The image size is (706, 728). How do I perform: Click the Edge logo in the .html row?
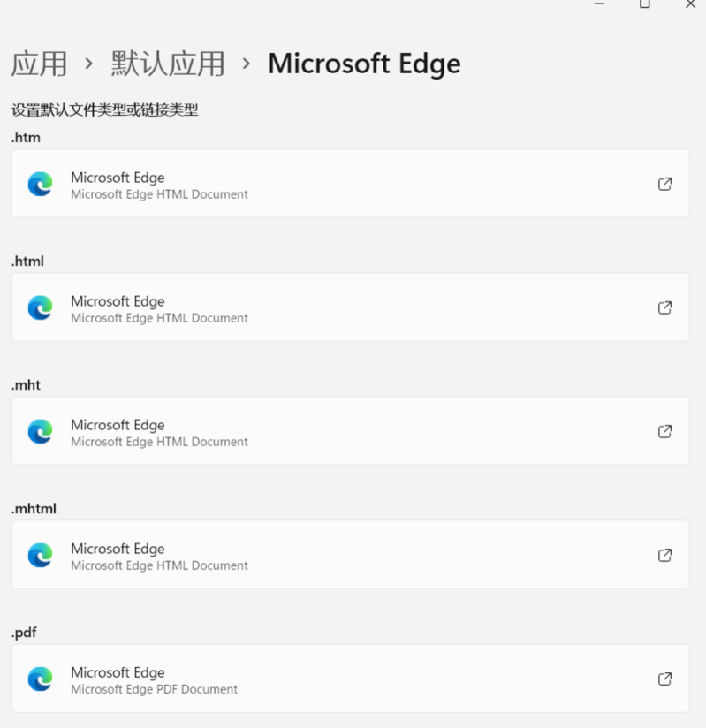[x=40, y=307]
